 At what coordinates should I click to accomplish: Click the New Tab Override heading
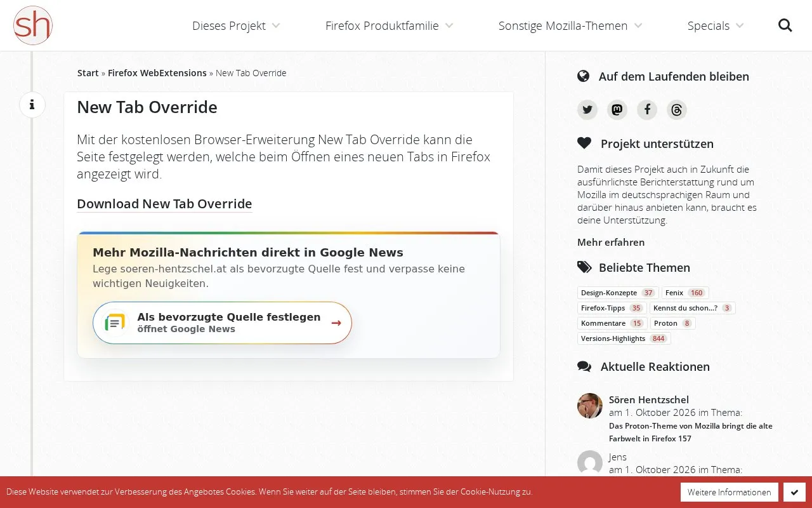tap(147, 107)
